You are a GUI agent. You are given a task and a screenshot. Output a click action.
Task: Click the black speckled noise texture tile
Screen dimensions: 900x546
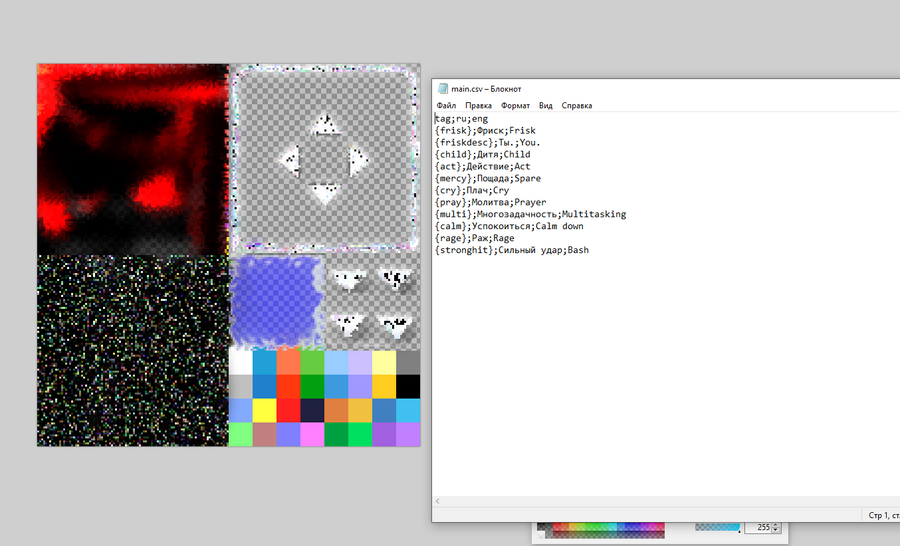(x=133, y=351)
